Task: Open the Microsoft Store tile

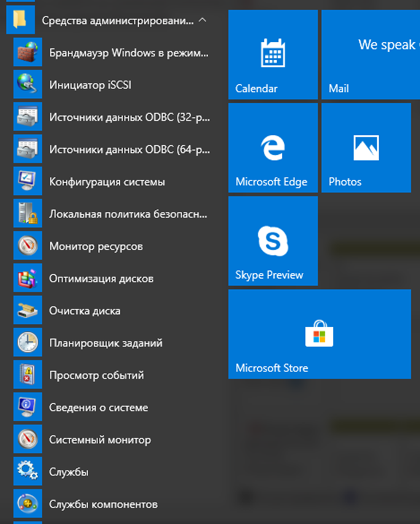Action: pyautogui.click(x=319, y=334)
